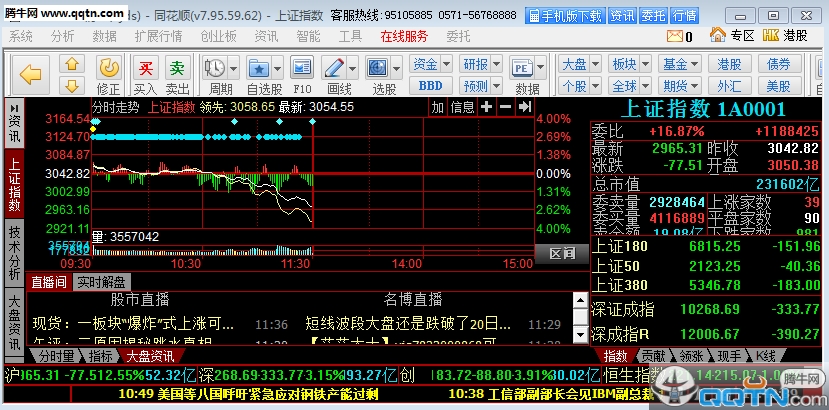Click the 卖出 sell icon
829x410 pixels.
[177, 68]
